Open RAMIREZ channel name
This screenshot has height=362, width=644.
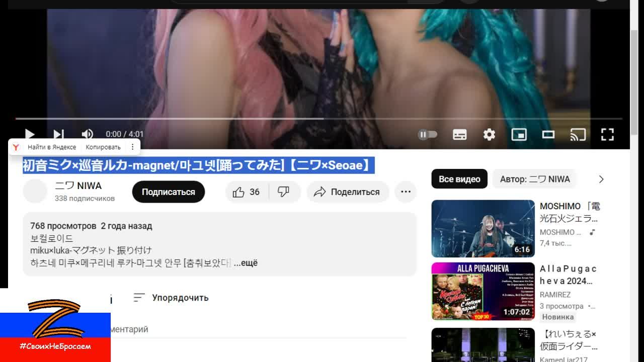pos(555,295)
